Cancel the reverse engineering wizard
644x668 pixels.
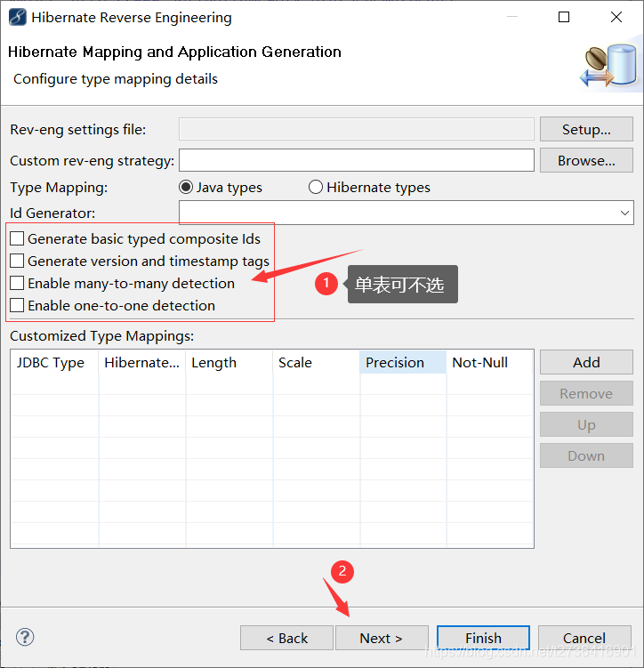584,638
